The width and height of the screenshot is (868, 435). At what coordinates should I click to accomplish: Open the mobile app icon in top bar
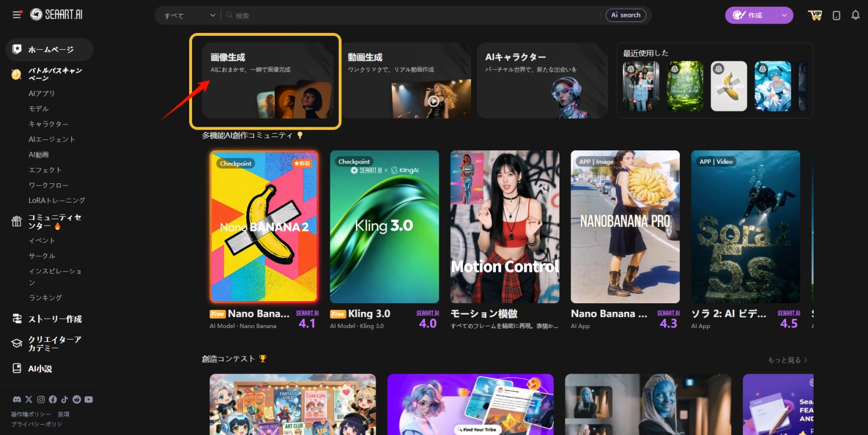(x=836, y=15)
